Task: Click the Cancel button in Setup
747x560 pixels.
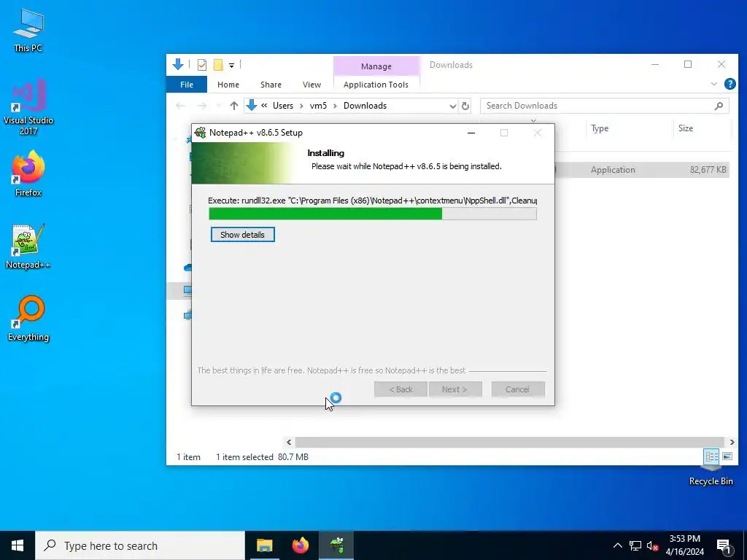Action: (518, 389)
